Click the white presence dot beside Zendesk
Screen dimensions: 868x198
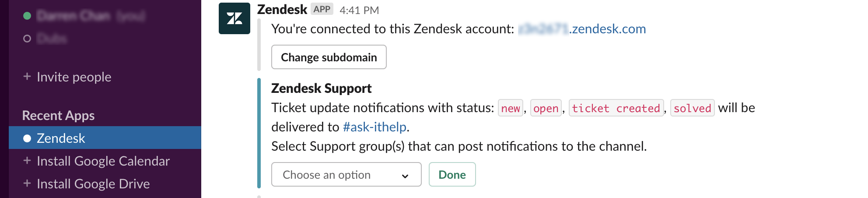[x=27, y=138]
